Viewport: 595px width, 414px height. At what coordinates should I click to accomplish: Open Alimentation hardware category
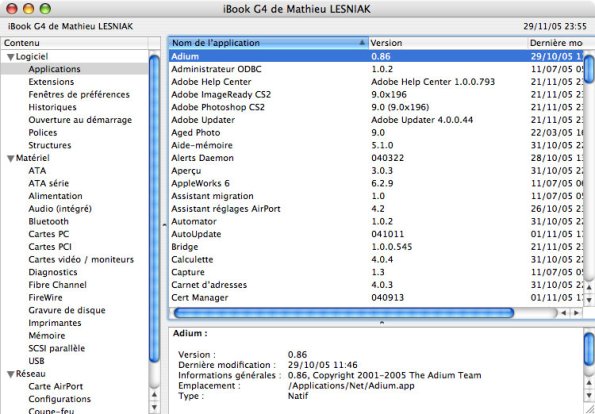[55, 196]
